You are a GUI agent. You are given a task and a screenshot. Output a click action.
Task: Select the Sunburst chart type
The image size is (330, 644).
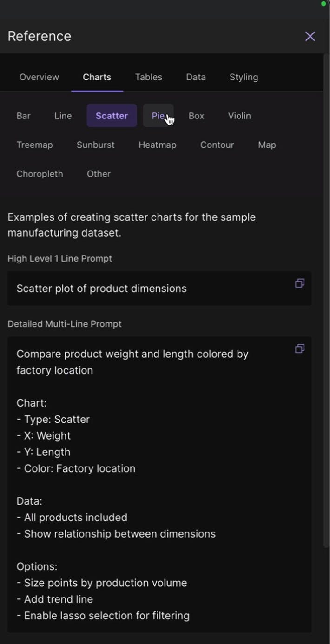coord(95,145)
